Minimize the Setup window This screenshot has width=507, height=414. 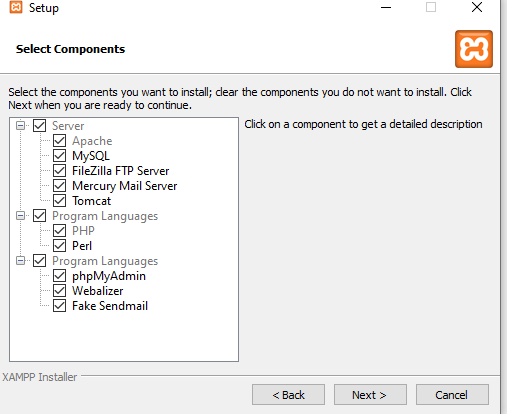tap(386, 7)
